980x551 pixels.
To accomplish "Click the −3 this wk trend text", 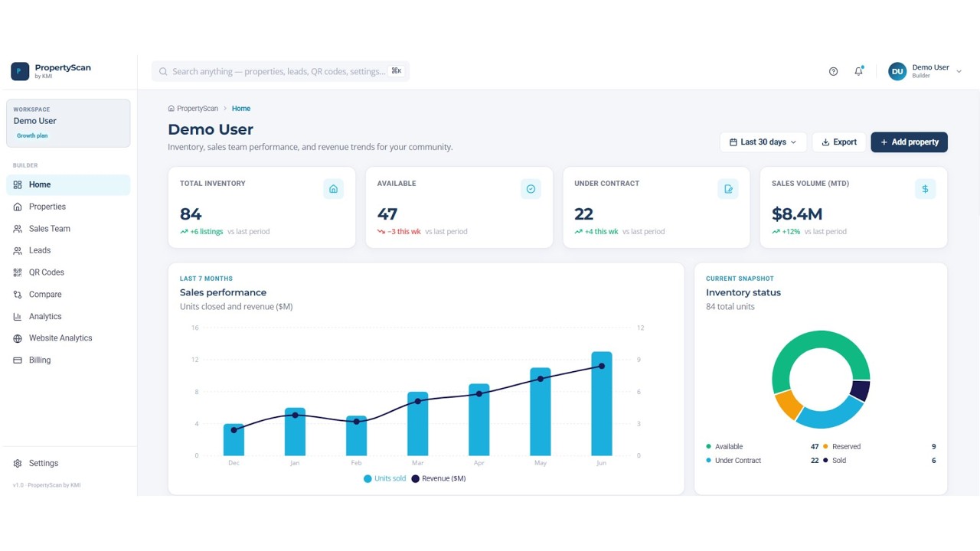I will 404,231.
